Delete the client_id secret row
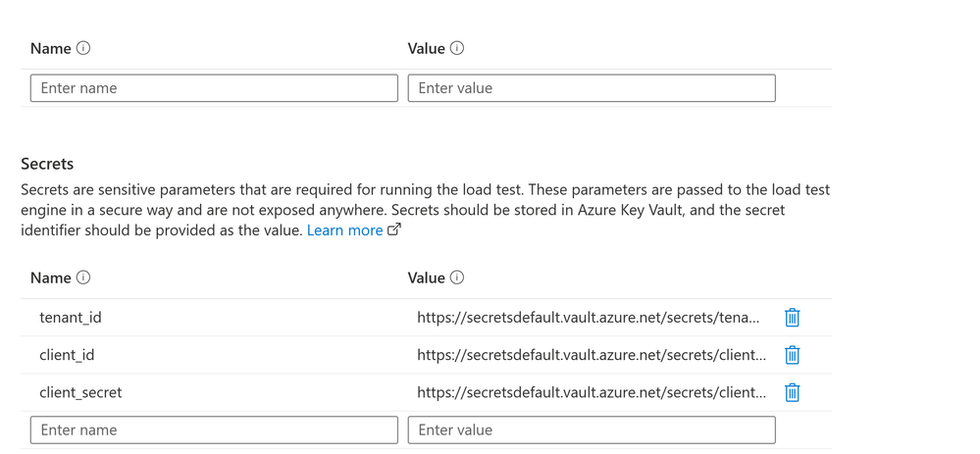The image size is (980, 454). (792, 355)
